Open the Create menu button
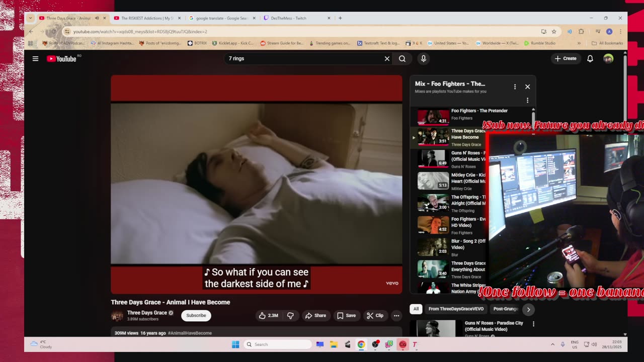The image size is (644, 362). point(566,59)
